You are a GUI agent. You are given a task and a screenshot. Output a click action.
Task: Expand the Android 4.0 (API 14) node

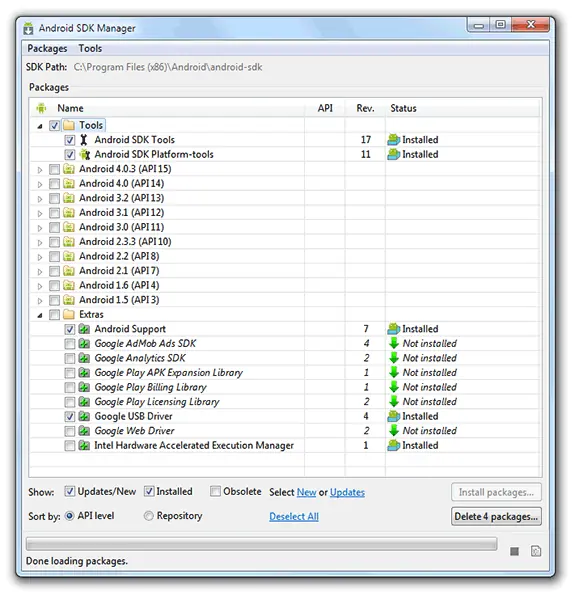coord(40,184)
